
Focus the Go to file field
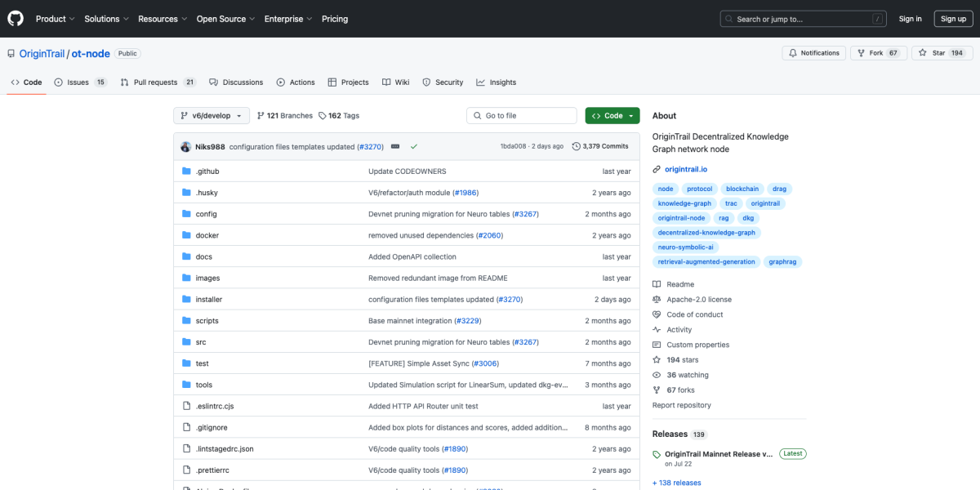pos(523,116)
